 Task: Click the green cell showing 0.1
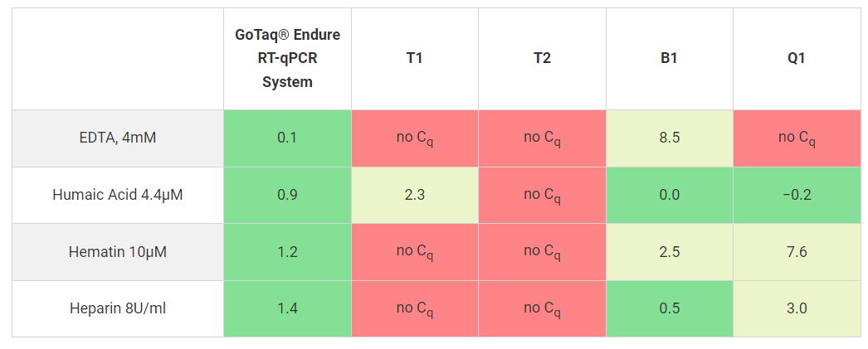click(x=287, y=138)
